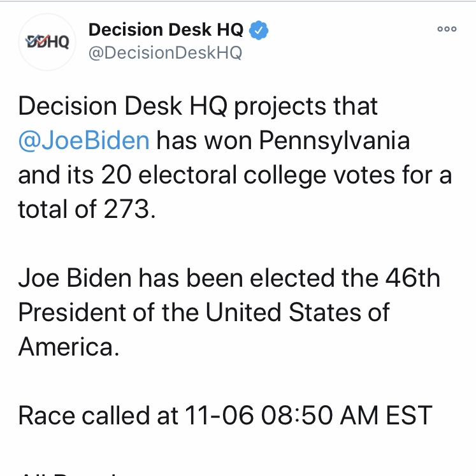The image size is (476, 476).
Task: Open the Decision Desk HQ profile avatar
Action: 47,42
